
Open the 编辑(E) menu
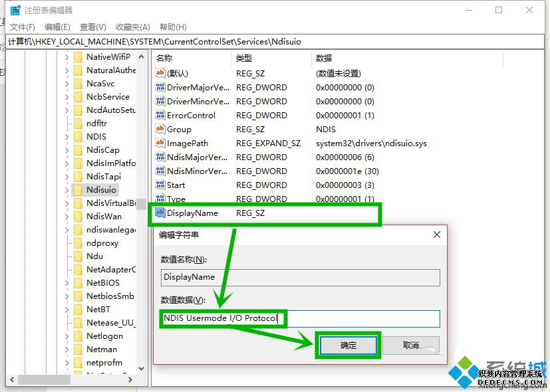click(57, 27)
